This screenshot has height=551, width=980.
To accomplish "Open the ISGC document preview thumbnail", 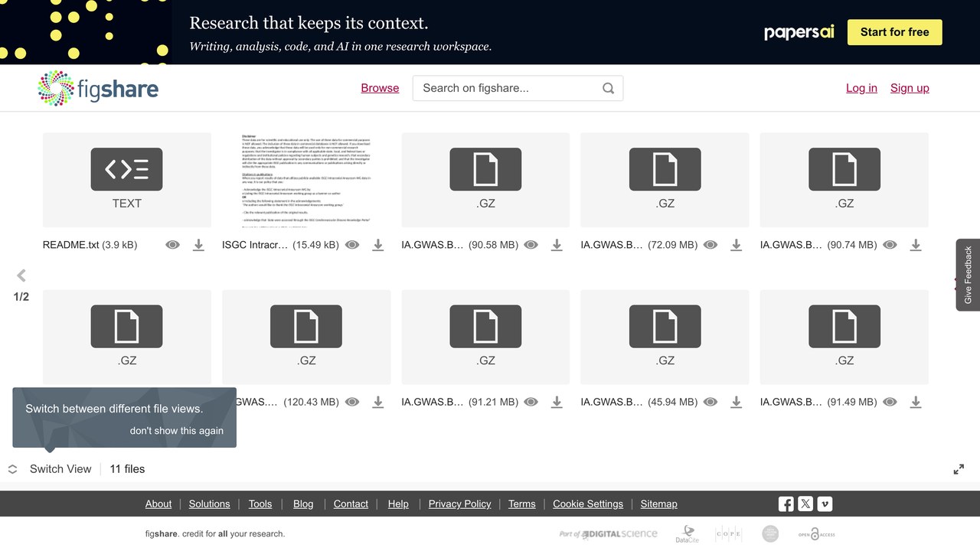I will point(306,180).
